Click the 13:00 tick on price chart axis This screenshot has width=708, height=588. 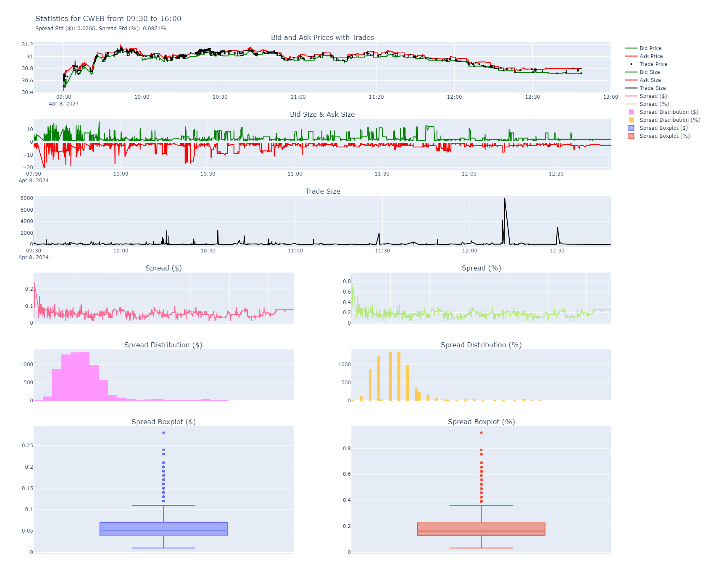tap(611, 97)
